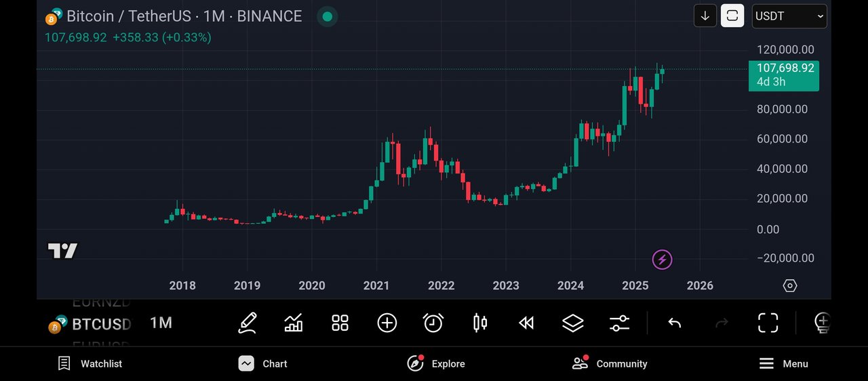Image resolution: width=868 pixels, height=381 pixels.
Task: Click the 2024 time axis label
Action: coord(570,285)
